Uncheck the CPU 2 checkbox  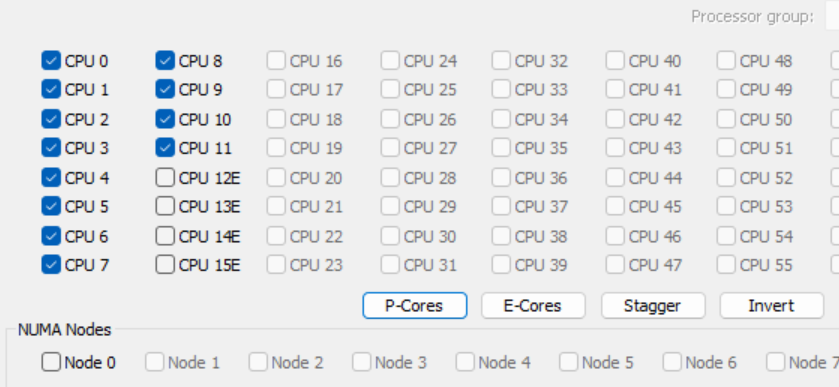51,119
